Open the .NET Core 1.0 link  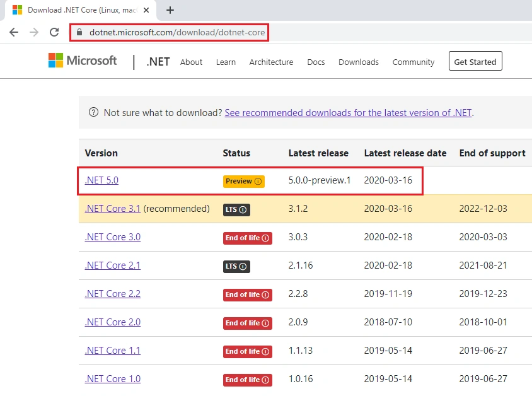[x=112, y=379]
